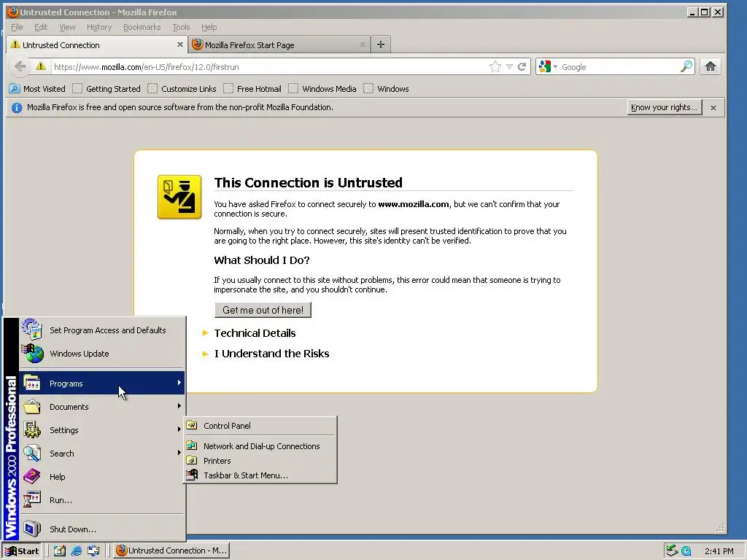747x560 pixels.
Task: Open the History menu
Action: 99,27
